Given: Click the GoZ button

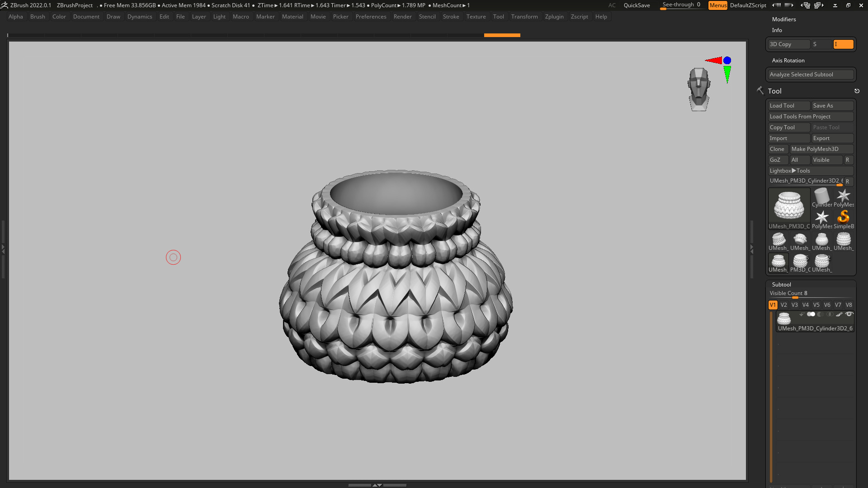Looking at the screenshot, I should (778, 160).
